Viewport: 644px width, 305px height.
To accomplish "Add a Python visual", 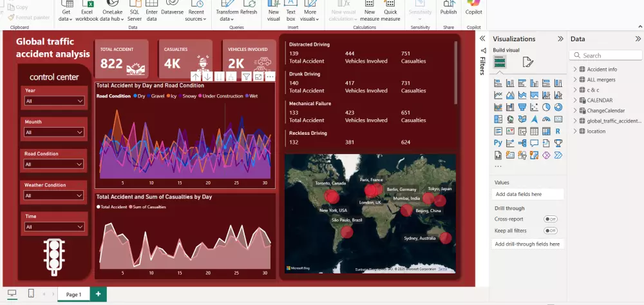I will click(x=498, y=143).
